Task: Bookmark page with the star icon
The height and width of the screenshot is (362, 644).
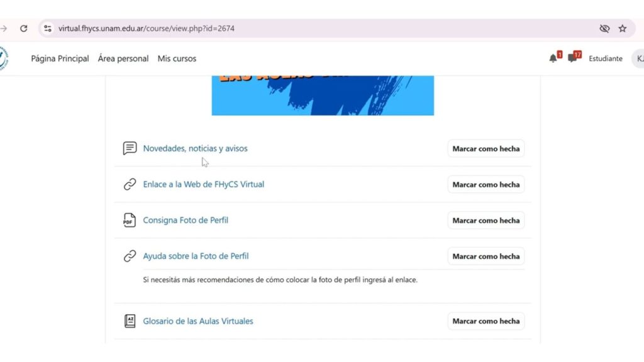Action: coord(623,28)
